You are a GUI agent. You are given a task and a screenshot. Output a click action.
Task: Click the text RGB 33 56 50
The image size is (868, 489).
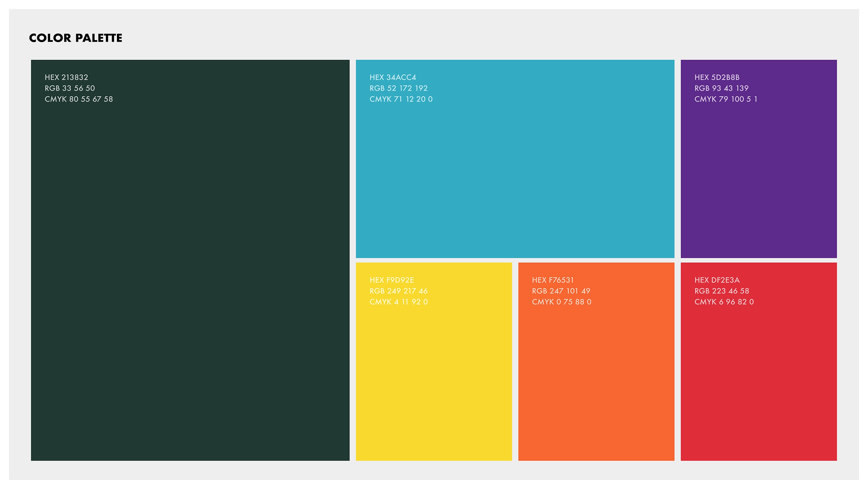(70, 88)
